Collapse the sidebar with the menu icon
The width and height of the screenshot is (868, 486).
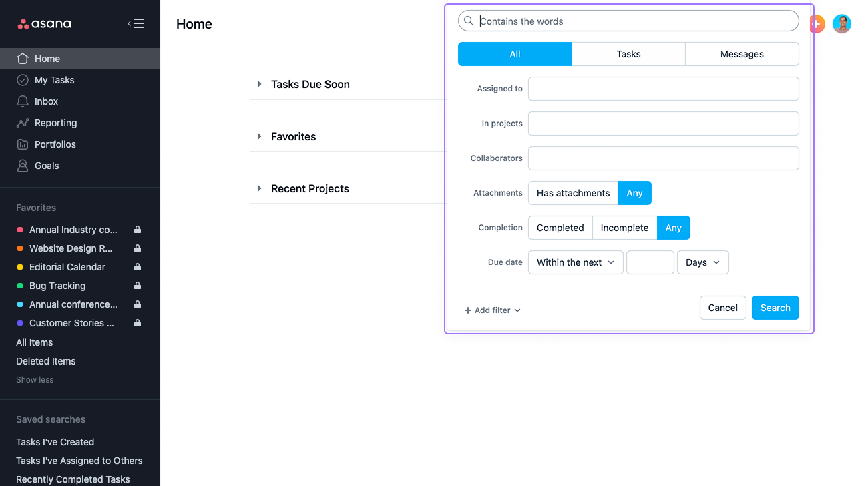(x=136, y=24)
